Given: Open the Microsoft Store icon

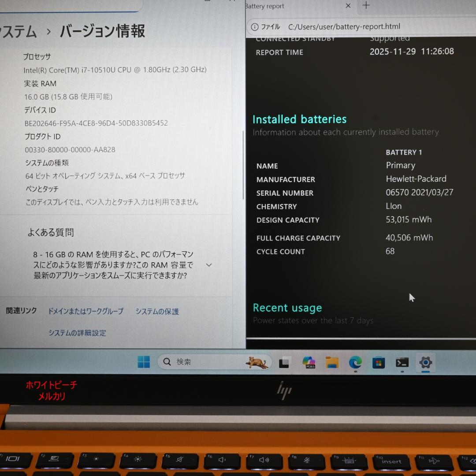Looking at the screenshot, I should [x=379, y=362].
